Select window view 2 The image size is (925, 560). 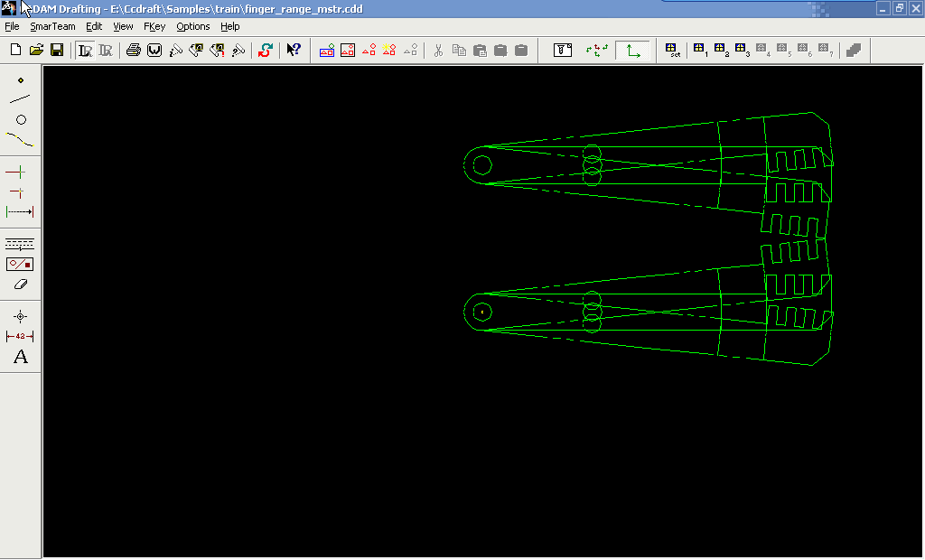tap(721, 51)
